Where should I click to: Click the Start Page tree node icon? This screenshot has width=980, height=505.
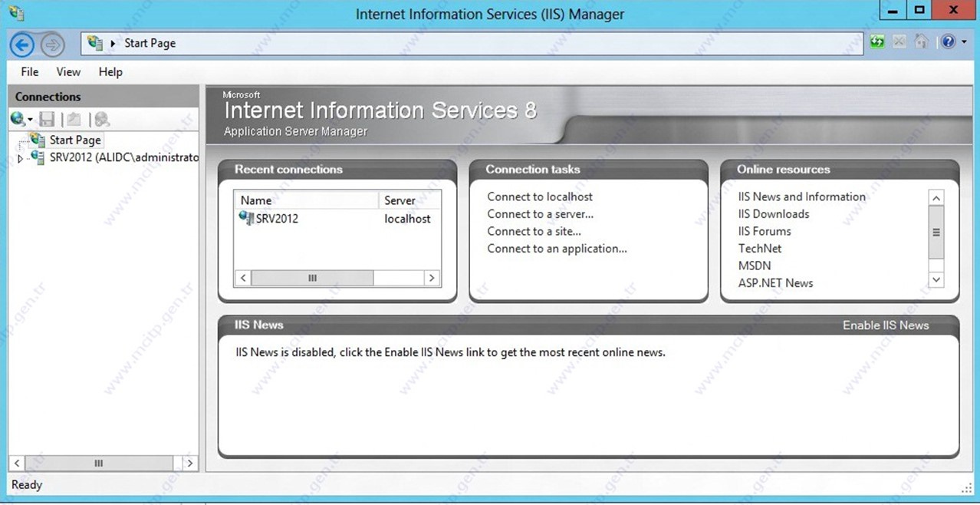click(37, 139)
